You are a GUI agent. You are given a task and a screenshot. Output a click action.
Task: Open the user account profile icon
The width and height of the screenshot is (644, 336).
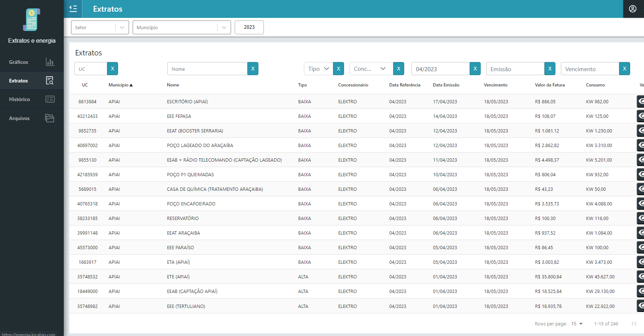tap(633, 9)
